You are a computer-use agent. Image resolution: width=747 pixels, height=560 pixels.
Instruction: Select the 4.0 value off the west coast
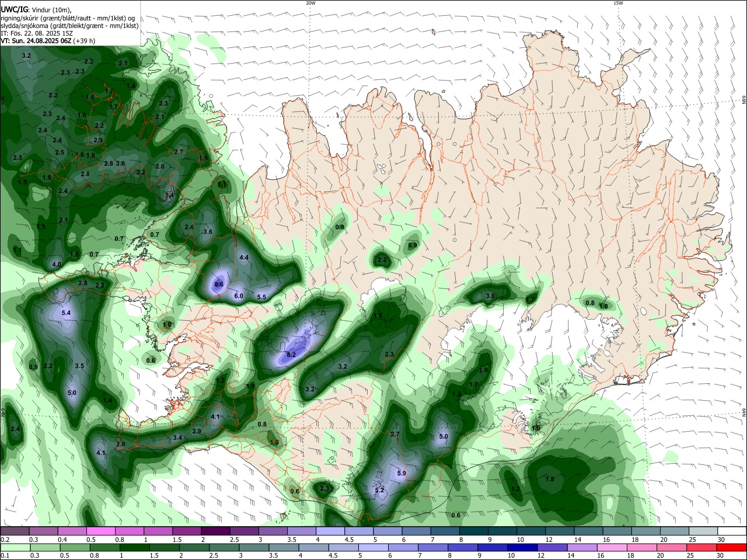57,264
